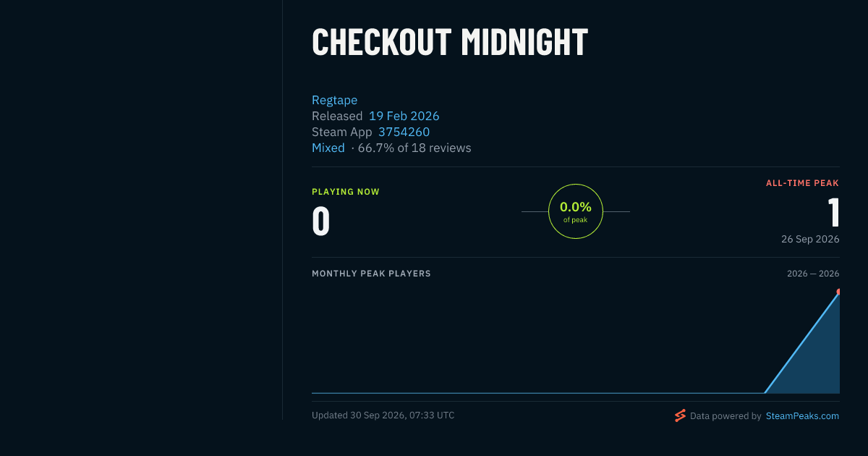Click the 2026 — 2026 range label
The image size is (868, 456).
coord(813,274)
